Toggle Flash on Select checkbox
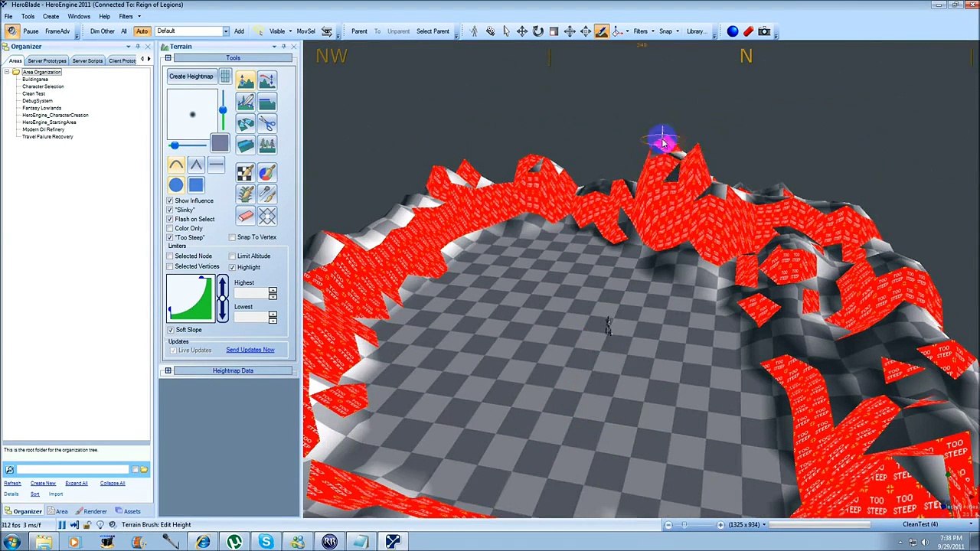980x551 pixels. click(x=170, y=219)
